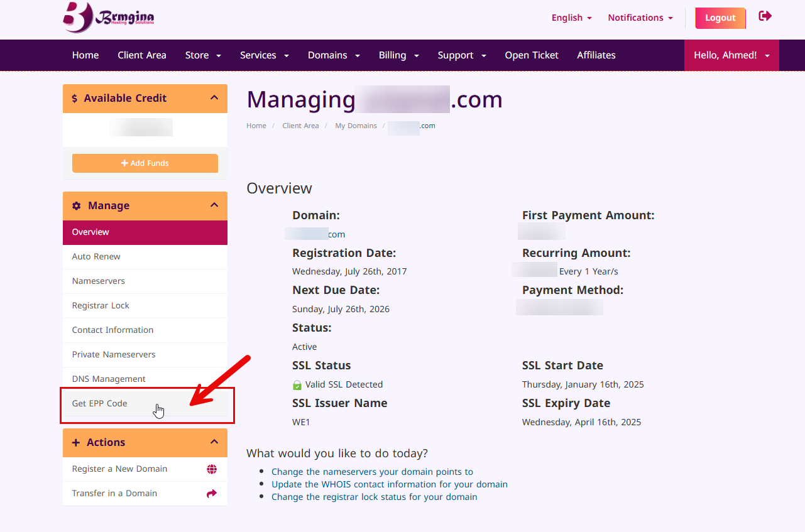Click 'Every 1 Year/s' recurring text
Screen dimensions: 805x532
(x=589, y=271)
